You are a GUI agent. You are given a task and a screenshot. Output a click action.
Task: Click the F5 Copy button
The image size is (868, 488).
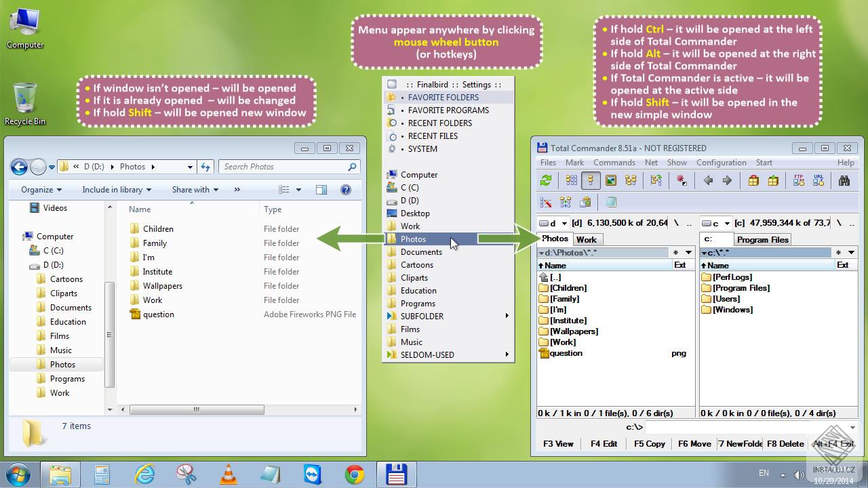tap(649, 444)
